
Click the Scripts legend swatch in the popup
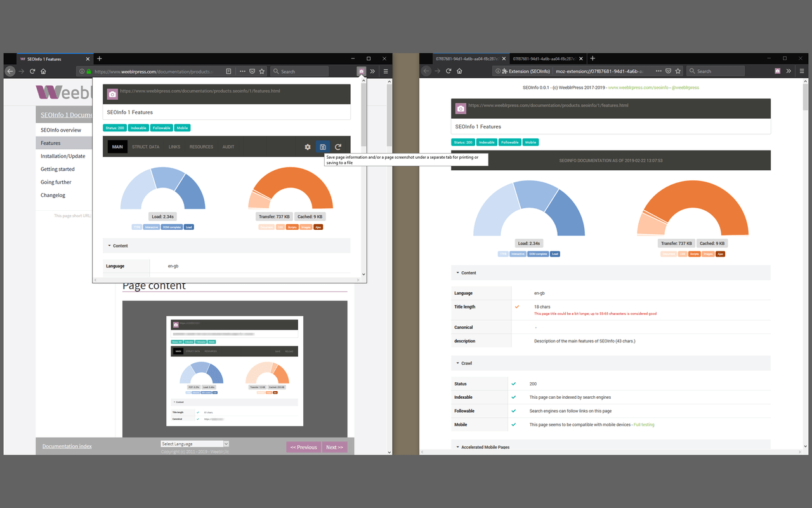click(x=292, y=227)
